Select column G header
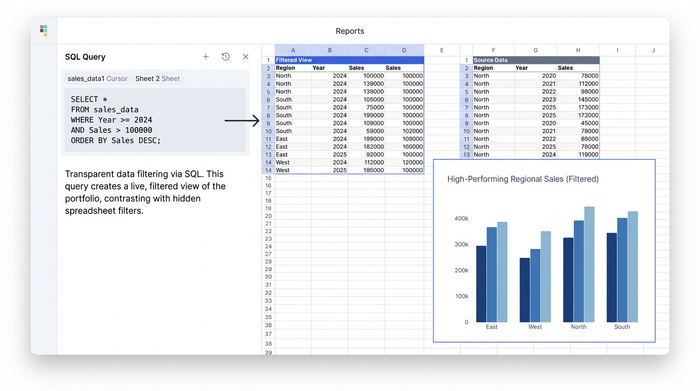 (x=535, y=50)
